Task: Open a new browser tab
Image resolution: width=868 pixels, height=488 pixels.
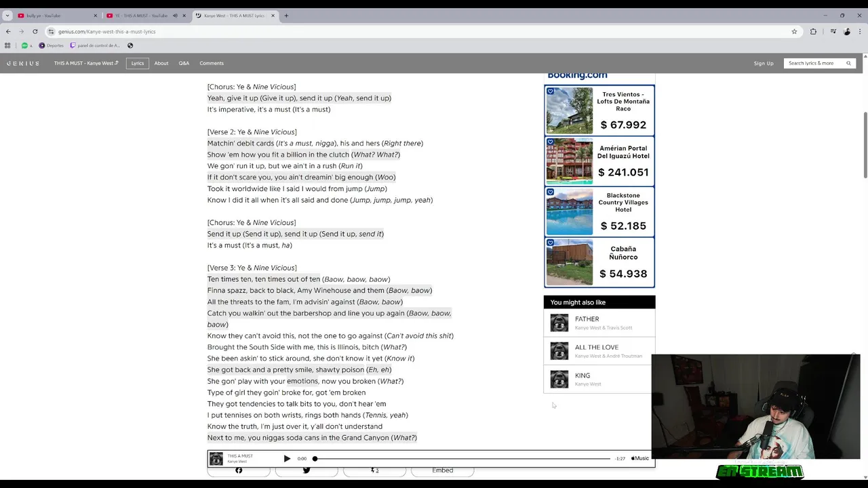Action: [286, 16]
